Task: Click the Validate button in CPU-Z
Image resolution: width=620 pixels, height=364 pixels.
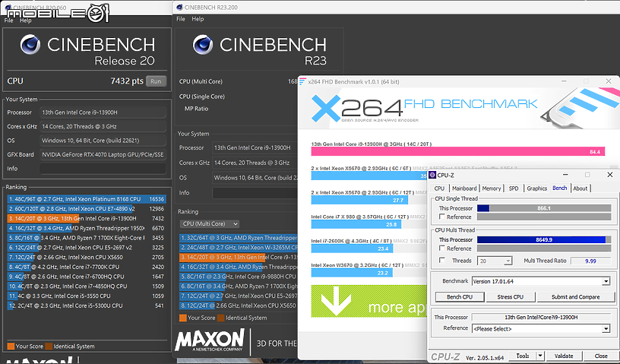Action: [x=564, y=356]
